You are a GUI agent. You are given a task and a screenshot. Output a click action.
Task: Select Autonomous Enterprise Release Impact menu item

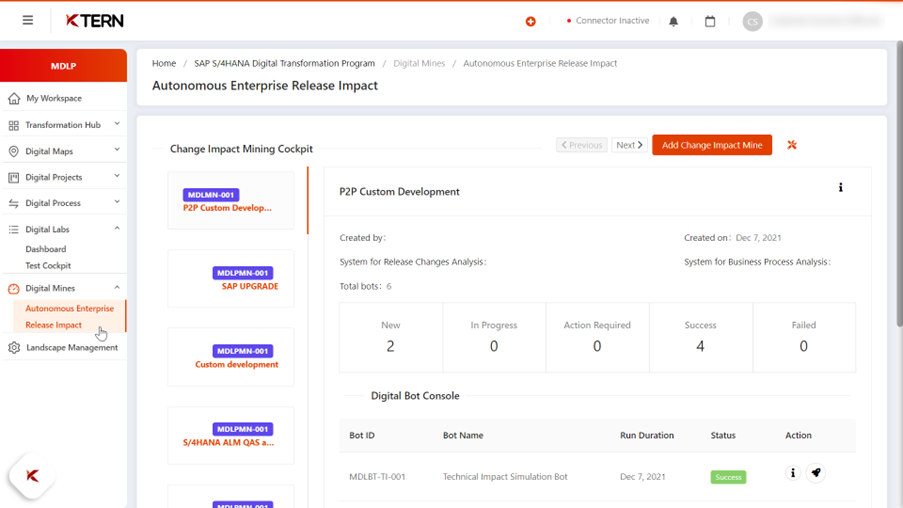tap(69, 317)
